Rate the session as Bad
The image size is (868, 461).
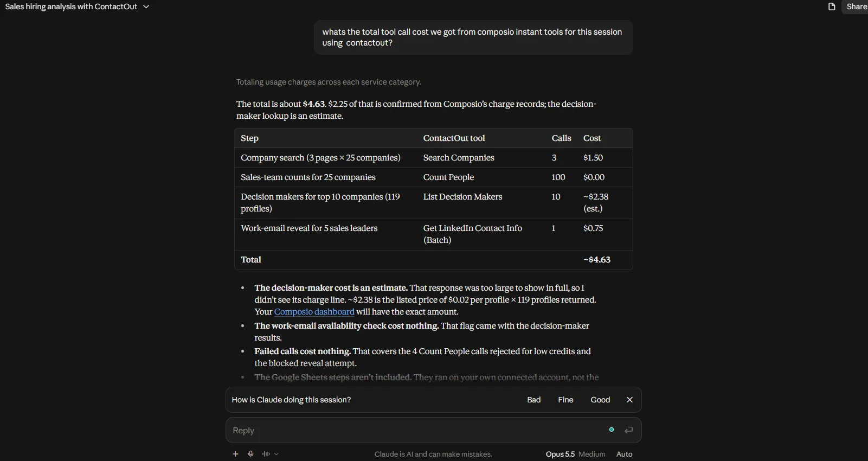[534, 400]
